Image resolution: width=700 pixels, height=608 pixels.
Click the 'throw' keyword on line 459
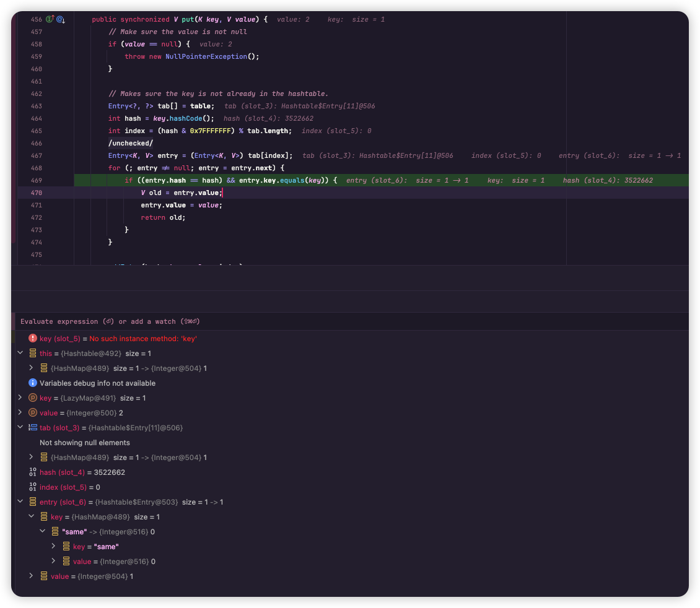pyautogui.click(x=135, y=56)
